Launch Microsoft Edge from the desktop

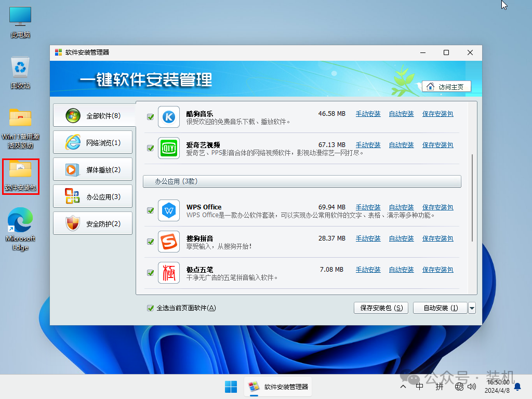[20, 229]
